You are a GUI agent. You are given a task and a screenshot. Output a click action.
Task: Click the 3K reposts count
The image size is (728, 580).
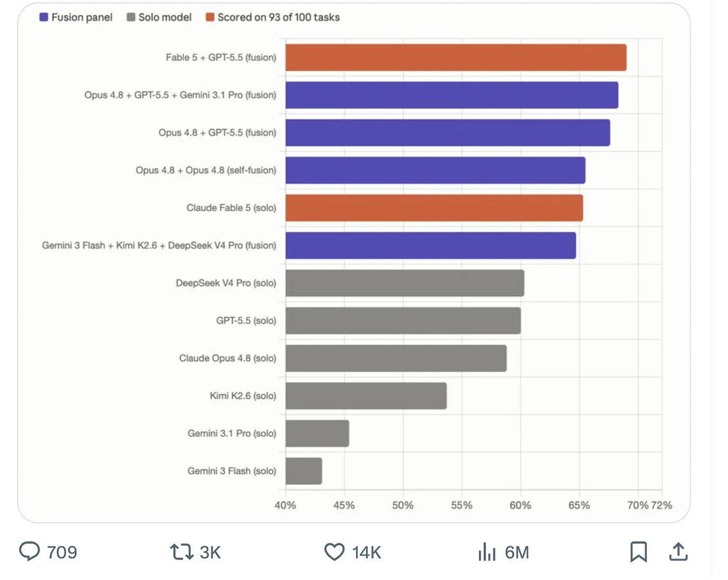coord(210,552)
